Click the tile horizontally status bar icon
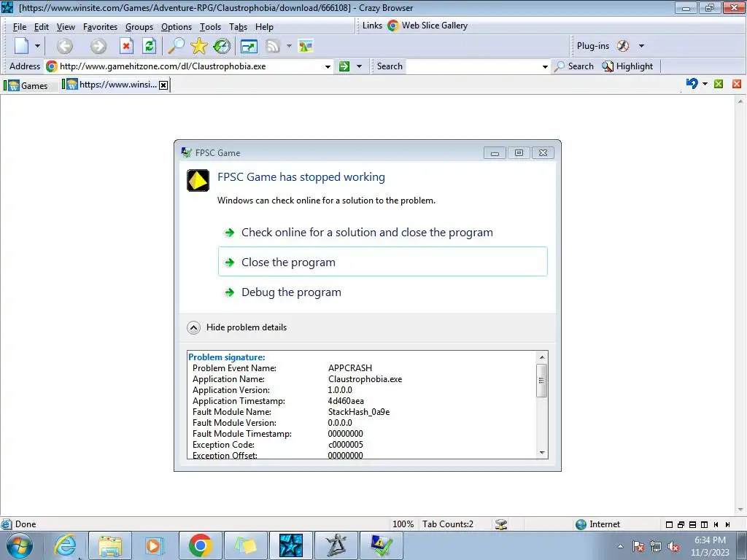The height and width of the screenshot is (560, 747). point(693,524)
